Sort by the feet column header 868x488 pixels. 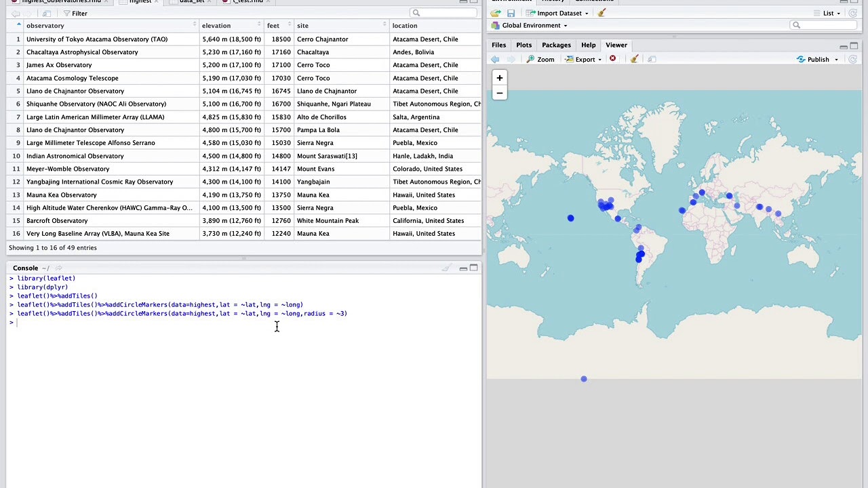tap(279, 26)
